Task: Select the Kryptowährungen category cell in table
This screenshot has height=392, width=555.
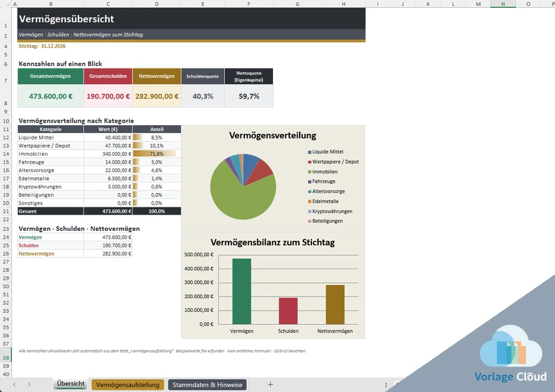Action: (51, 187)
